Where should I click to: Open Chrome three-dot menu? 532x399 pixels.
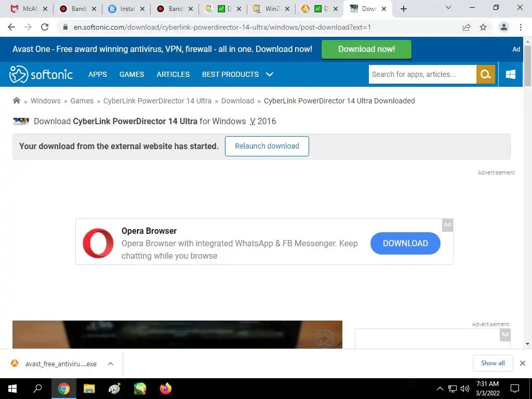521,27
